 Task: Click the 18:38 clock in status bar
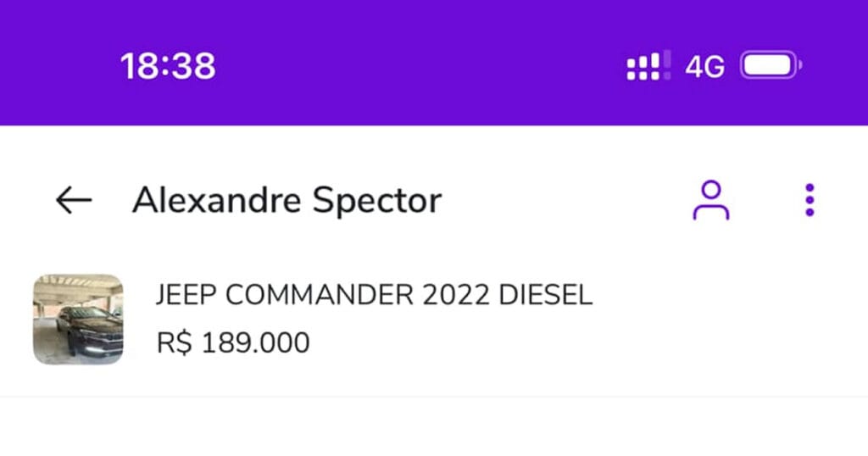tap(168, 66)
